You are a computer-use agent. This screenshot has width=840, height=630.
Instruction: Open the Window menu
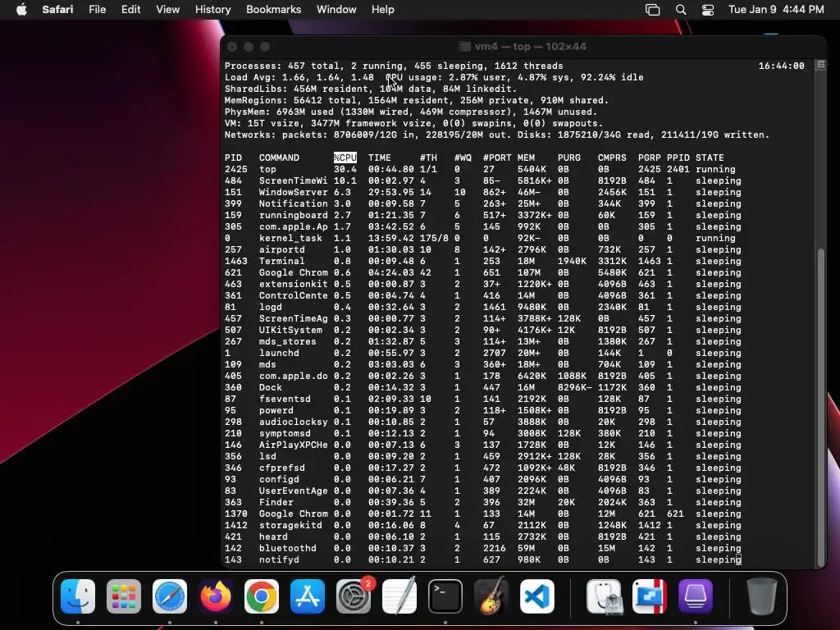coord(336,10)
